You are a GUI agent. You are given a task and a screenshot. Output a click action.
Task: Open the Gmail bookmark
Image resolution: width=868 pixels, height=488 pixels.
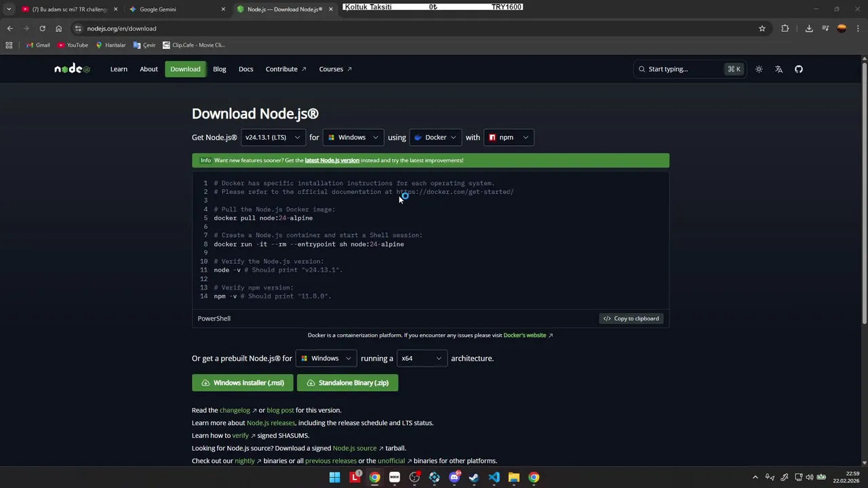[38, 45]
